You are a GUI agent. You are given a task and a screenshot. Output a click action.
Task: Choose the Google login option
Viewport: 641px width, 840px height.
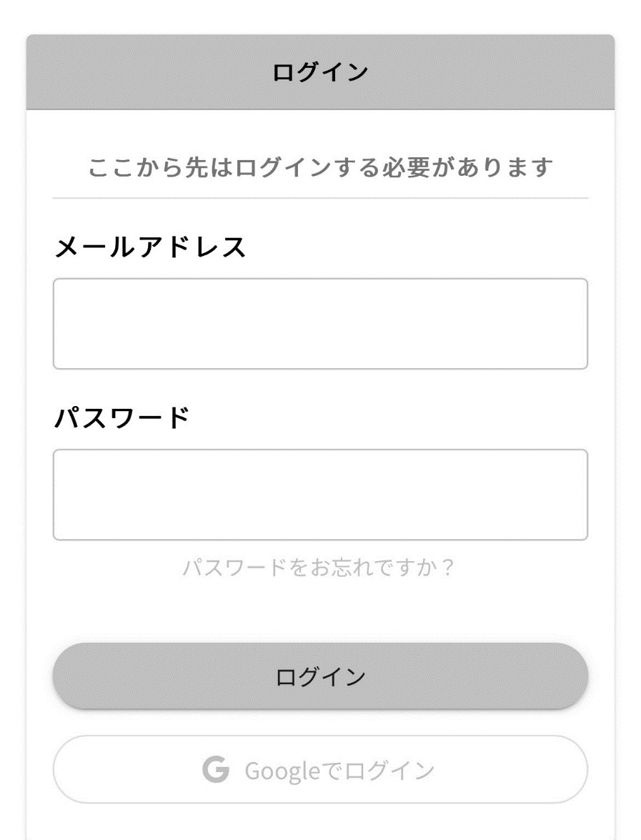click(x=320, y=770)
